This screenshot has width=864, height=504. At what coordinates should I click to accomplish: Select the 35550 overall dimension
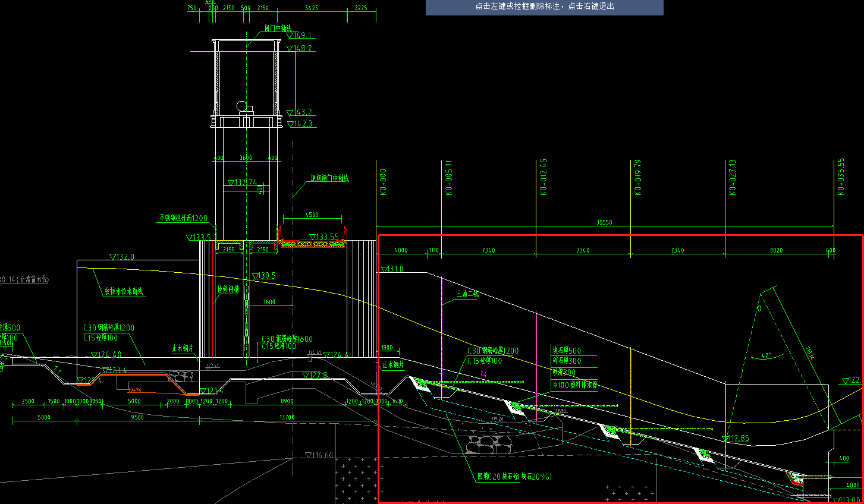point(604,222)
